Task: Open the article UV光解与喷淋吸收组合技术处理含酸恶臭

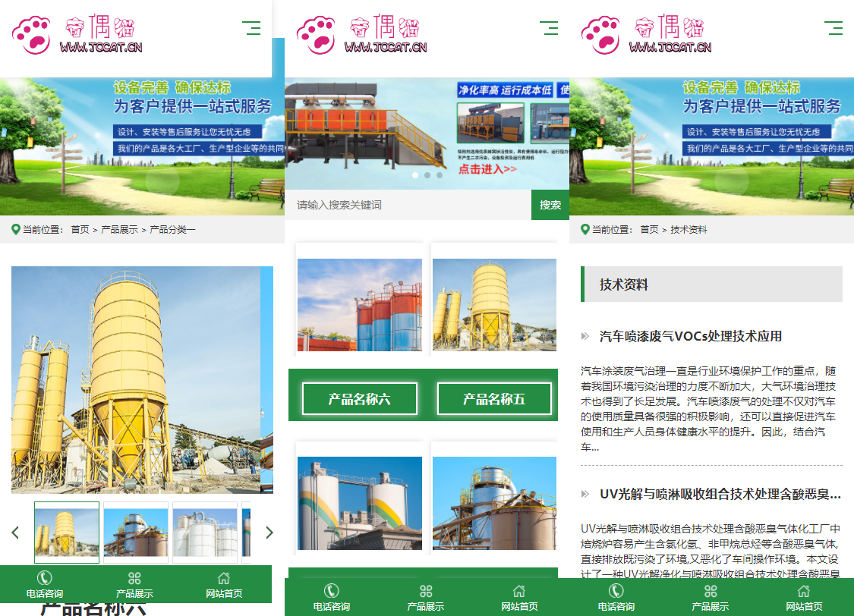Action: [x=720, y=494]
